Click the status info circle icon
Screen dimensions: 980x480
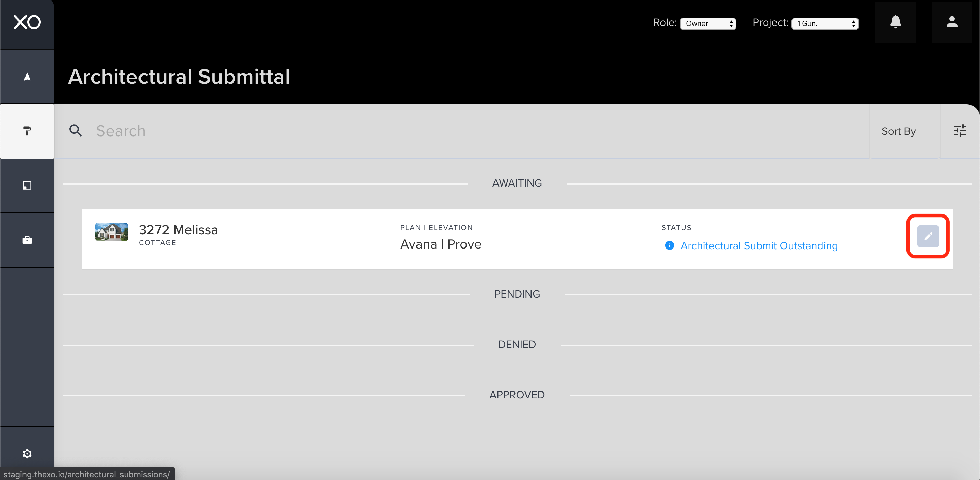point(669,245)
